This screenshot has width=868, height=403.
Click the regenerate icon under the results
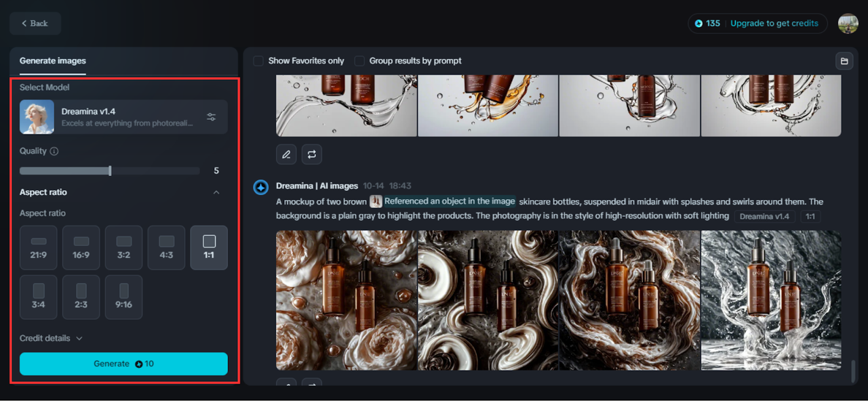click(x=311, y=154)
